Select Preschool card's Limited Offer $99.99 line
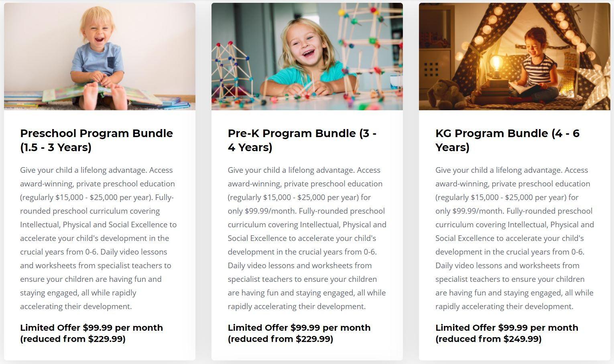This screenshot has height=364, width=614. point(91,328)
